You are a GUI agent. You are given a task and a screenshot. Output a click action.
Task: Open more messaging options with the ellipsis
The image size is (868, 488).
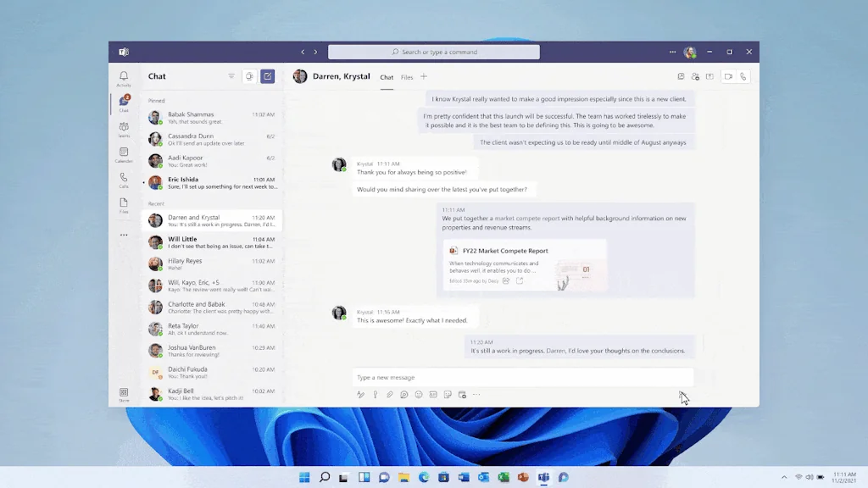coord(476,394)
